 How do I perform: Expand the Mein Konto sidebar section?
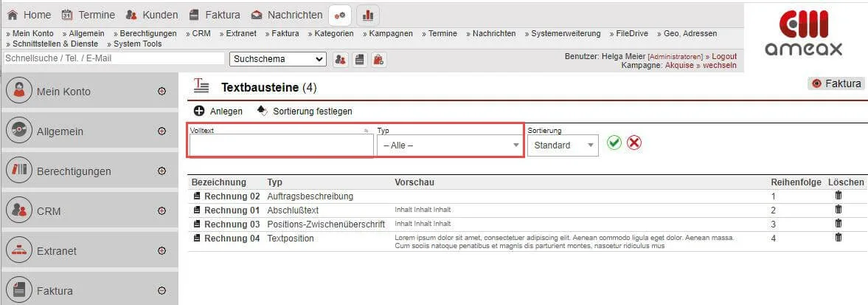tap(162, 92)
